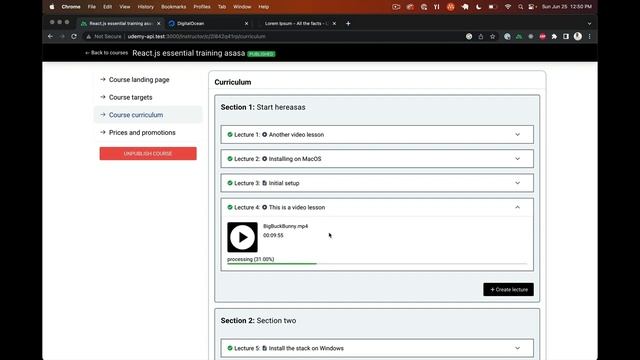Click the PUBLISHED status badge
Viewport: 640px width, 360px height.
(261, 54)
